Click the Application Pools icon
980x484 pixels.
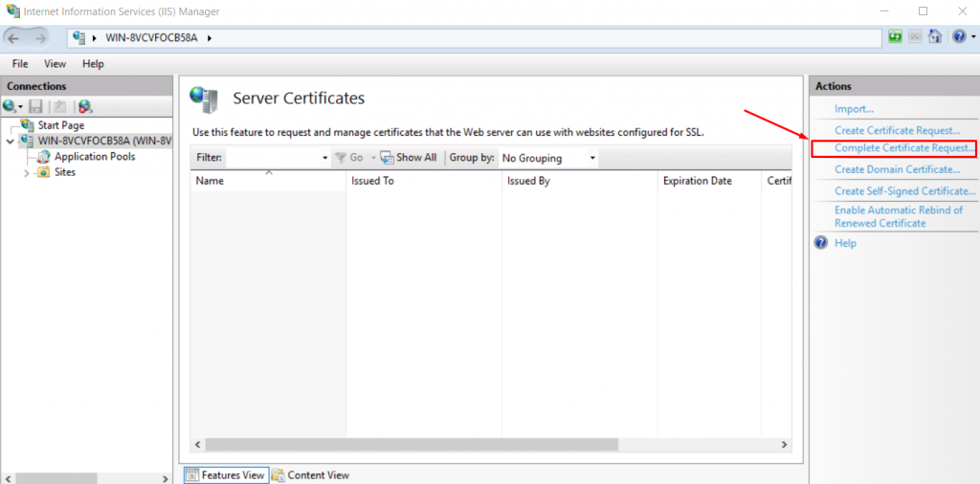(x=44, y=156)
